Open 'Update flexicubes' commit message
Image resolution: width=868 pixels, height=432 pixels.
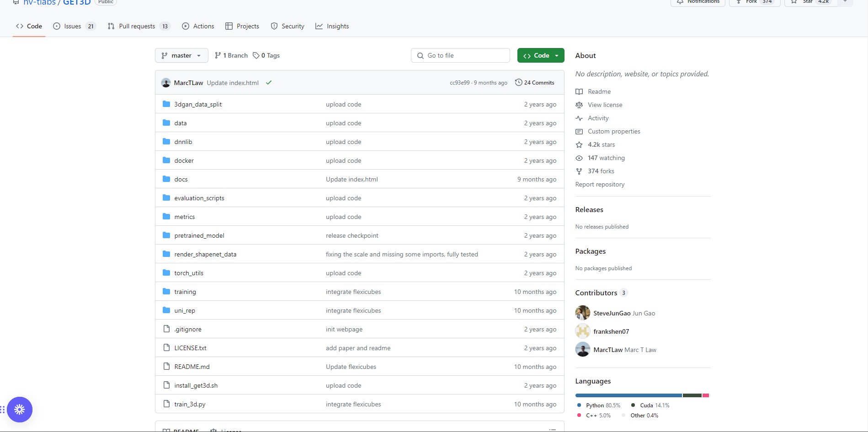[351, 367]
